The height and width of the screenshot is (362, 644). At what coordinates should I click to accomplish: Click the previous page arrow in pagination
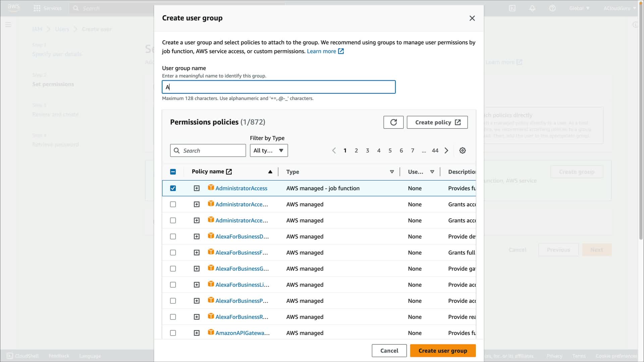pyautogui.click(x=334, y=150)
